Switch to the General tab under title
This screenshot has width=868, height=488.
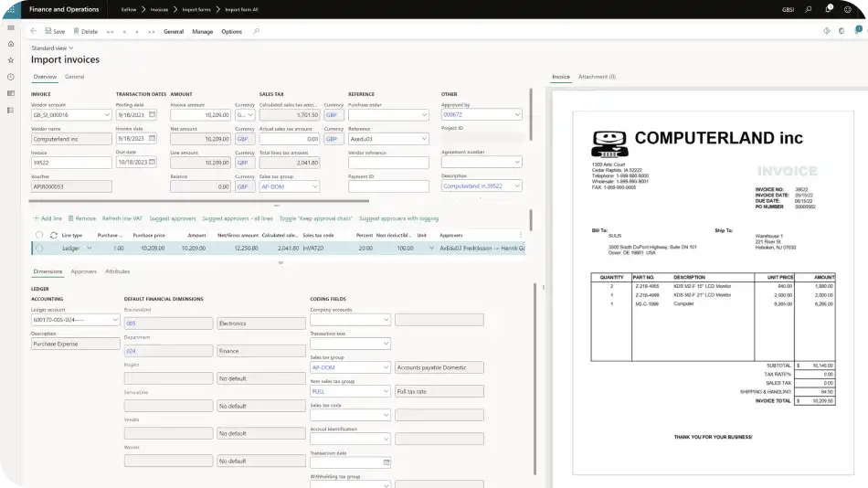point(74,77)
